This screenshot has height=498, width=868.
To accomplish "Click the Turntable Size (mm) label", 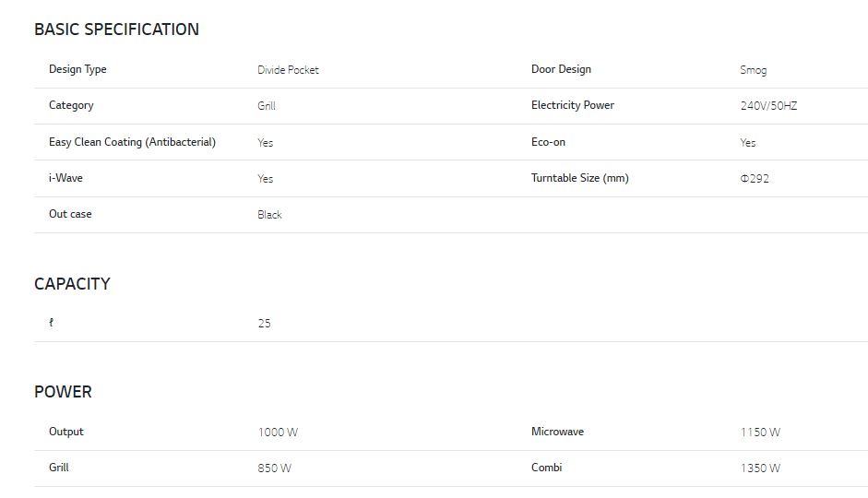I will click(579, 178).
